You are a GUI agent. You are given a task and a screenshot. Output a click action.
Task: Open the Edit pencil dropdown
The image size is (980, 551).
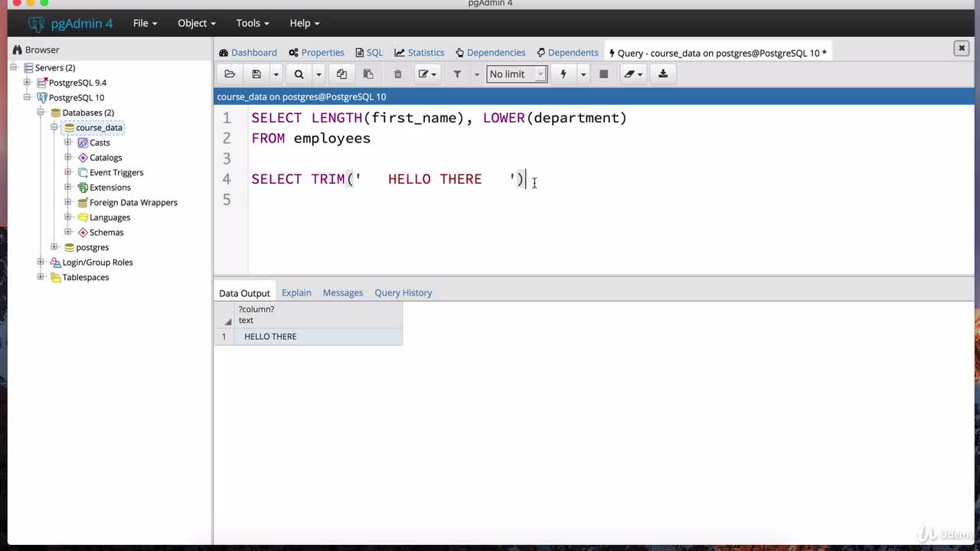pyautogui.click(x=426, y=74)
